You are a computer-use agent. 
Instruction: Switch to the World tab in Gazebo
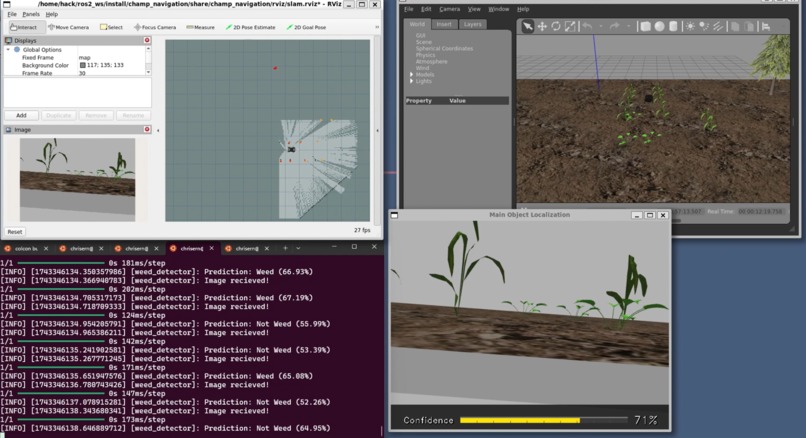tap(417, 24)
